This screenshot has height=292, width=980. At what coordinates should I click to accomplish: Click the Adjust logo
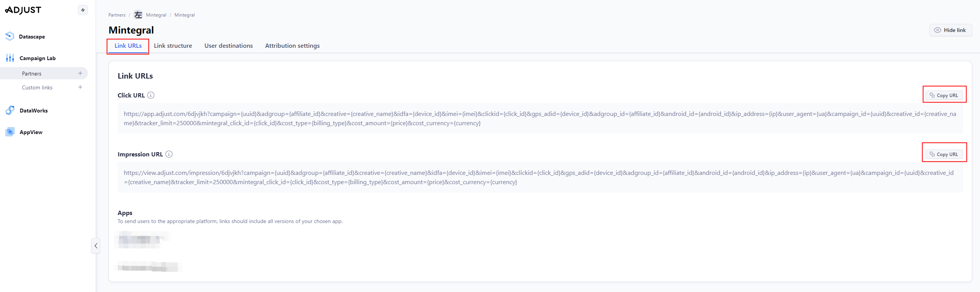pos(23,10)
